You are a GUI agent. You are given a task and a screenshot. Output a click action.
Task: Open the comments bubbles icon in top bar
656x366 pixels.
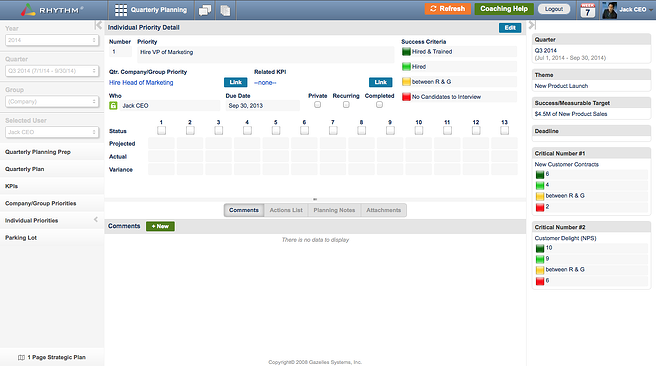(205, 10)
